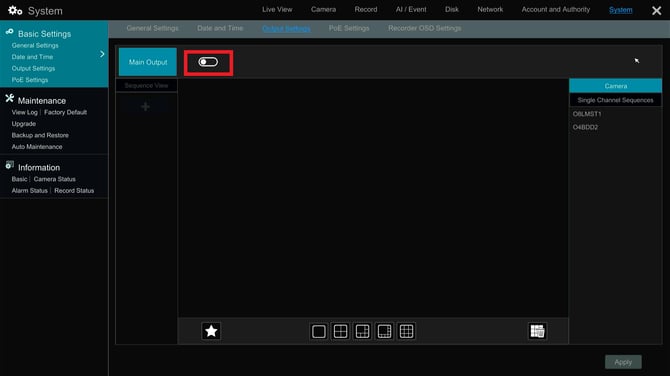Open the Account and Authority menu
The width and height of the screenshot is (670, 376).
556,9
